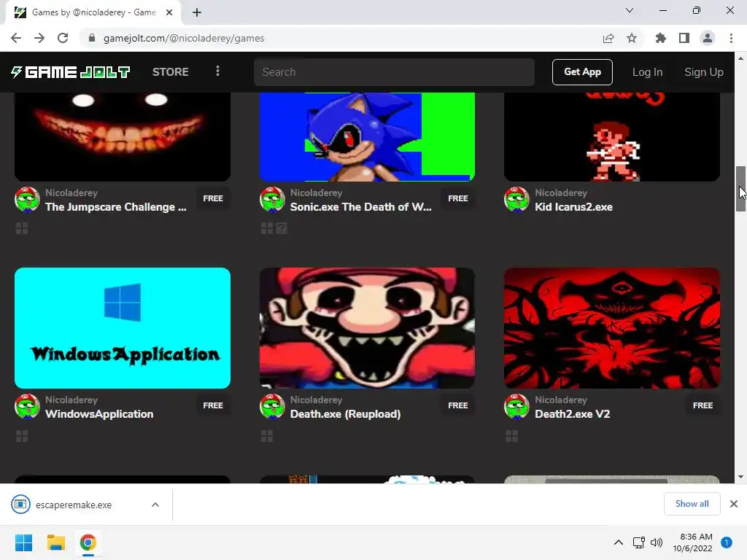The width and height of the screenshot is (747, 560).
Task: Bookmark this page with the star icon
Action: tap(632, 38)
